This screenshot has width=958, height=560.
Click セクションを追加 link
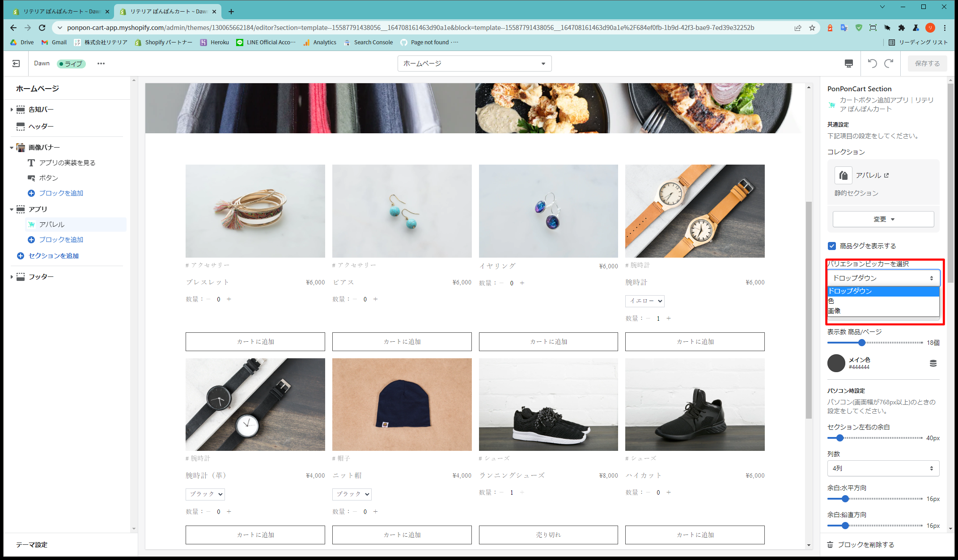tap(53, 256)
